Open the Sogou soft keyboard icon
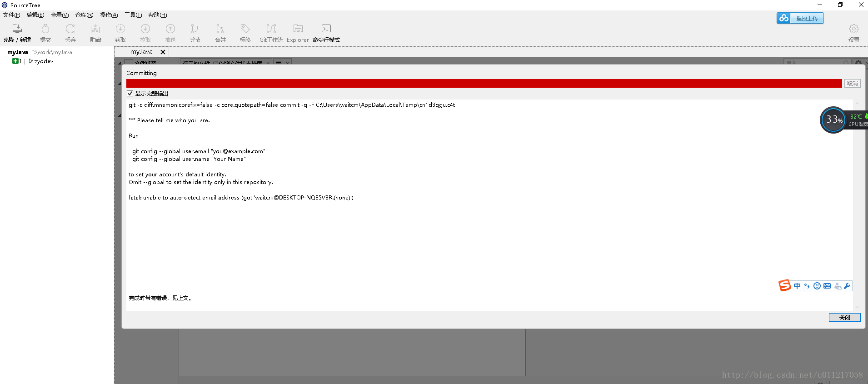 827,286
